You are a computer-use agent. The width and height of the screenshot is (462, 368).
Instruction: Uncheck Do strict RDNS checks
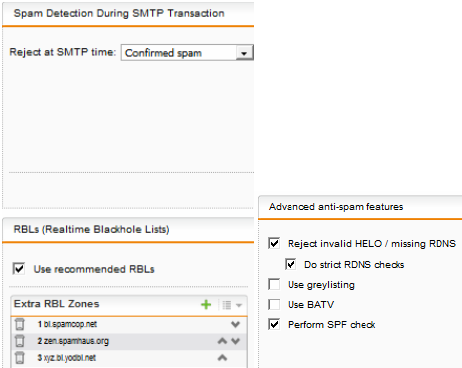pyautogui.click(x=291, y=264)
